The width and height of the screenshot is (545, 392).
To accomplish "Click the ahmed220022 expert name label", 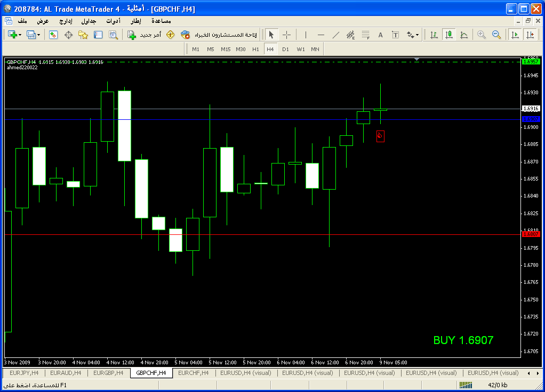I will coord(22,68).
